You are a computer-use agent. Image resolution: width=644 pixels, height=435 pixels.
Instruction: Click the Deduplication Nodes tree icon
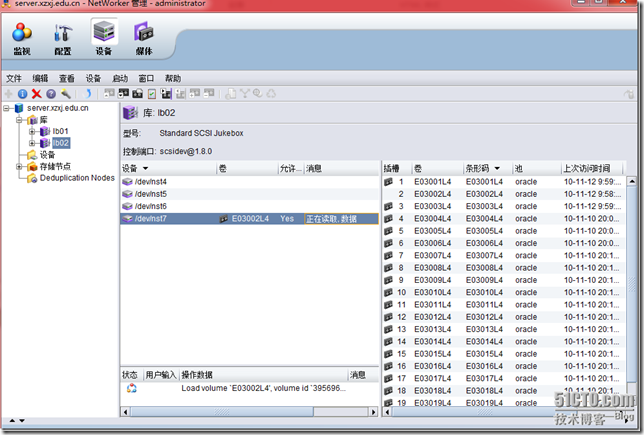[x=32, y=178]
